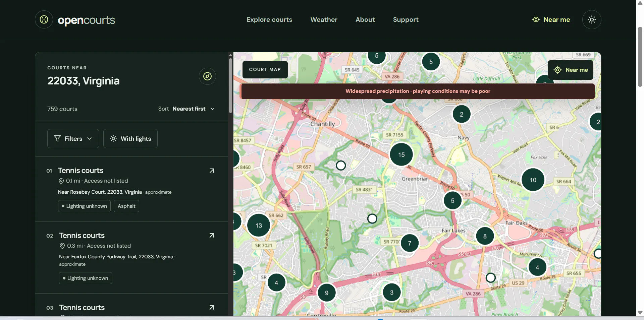The image size is (644, 320).
Task: Click the Asphalt tag on court 01
Action: [126, 206]
